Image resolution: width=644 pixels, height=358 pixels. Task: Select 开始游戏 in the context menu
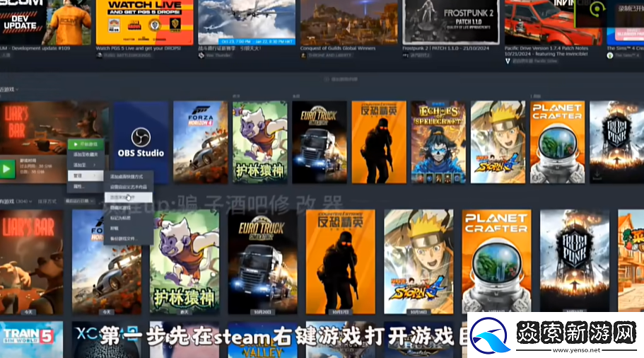(86, 144)
